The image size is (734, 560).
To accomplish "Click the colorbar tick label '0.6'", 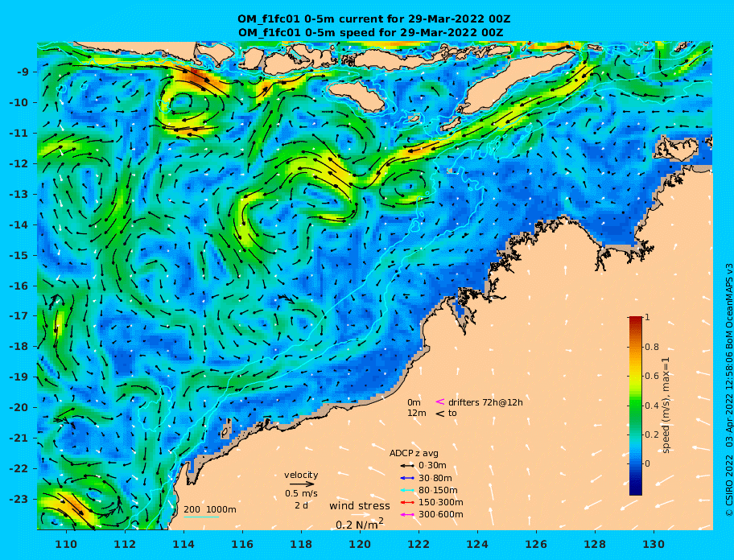I will [652, 376].
